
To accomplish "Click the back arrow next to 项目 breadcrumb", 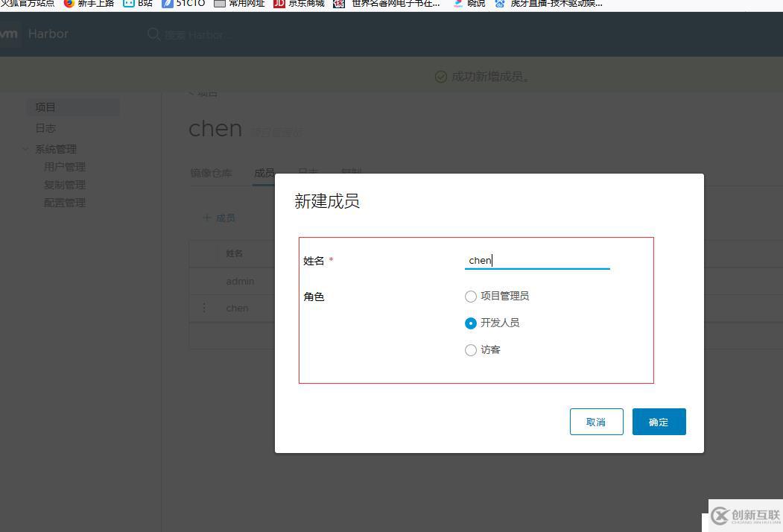I will point(191,92).
